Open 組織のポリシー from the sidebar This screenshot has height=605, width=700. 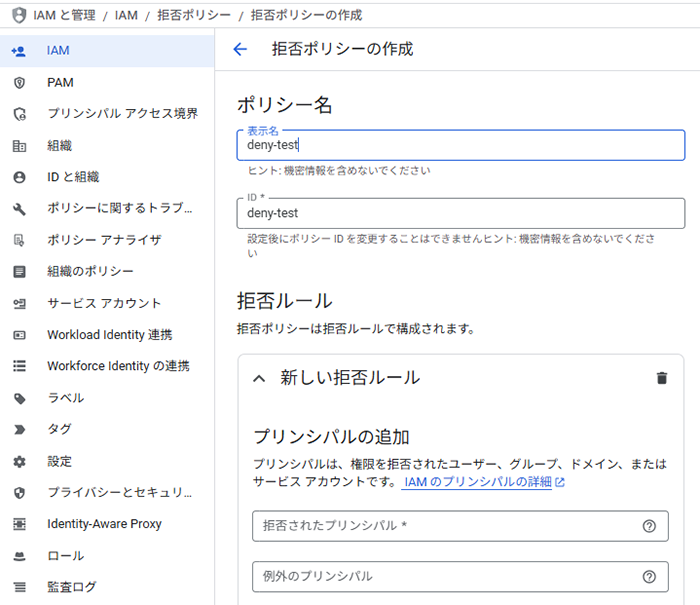coord(90,271)
